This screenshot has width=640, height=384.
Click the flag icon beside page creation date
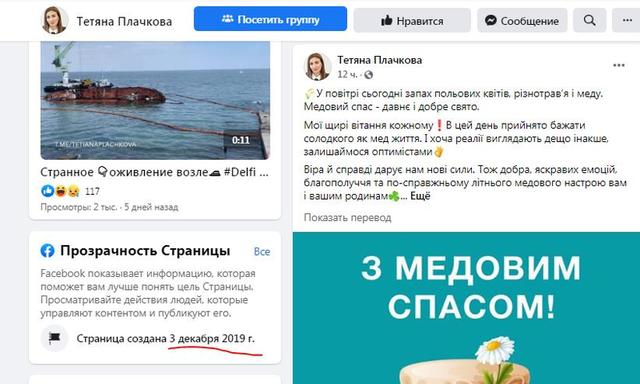pos(54,338)
